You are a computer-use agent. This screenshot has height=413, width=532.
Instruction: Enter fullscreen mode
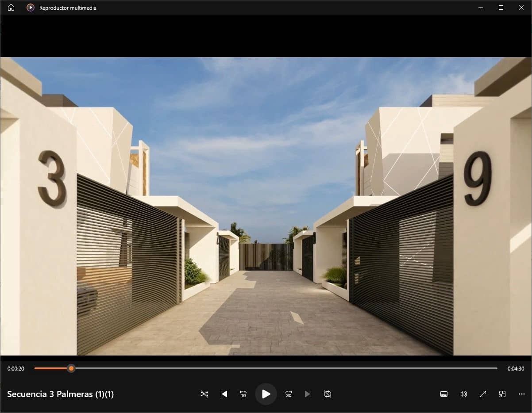pos(483,394)
